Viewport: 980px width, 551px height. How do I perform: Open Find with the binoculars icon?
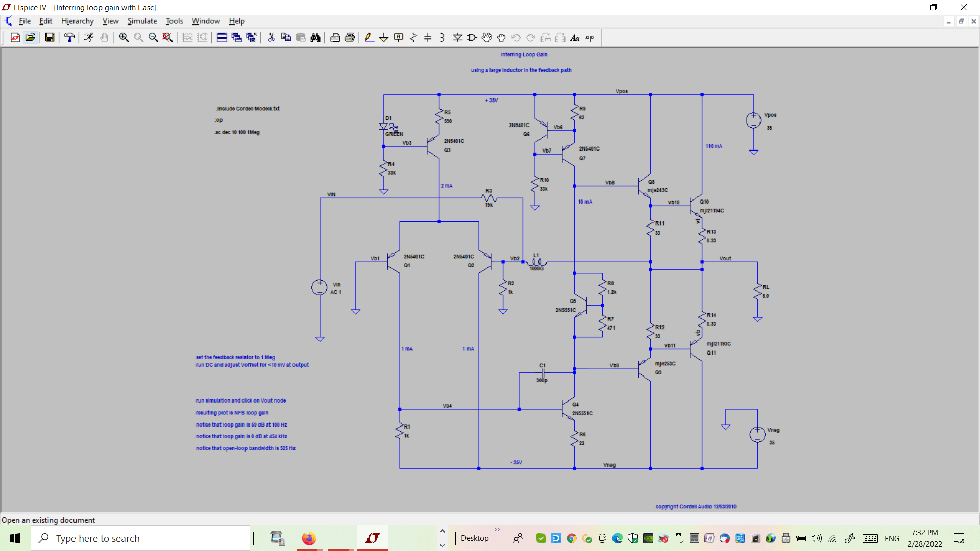(315, 38)
